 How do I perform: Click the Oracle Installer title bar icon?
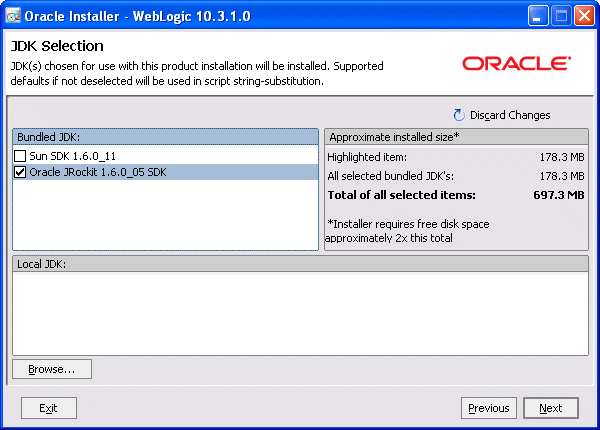[13, 16]
